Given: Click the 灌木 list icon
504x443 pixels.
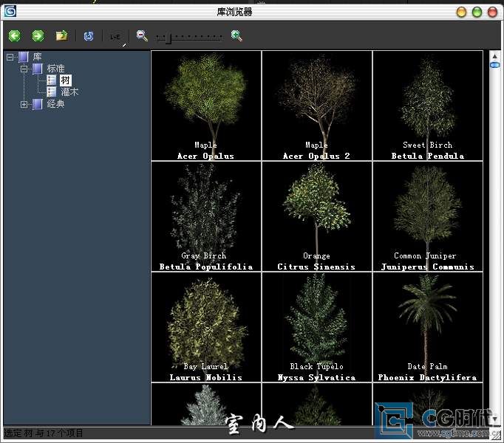Looking at the screenshot, I should tap(52, 92).
